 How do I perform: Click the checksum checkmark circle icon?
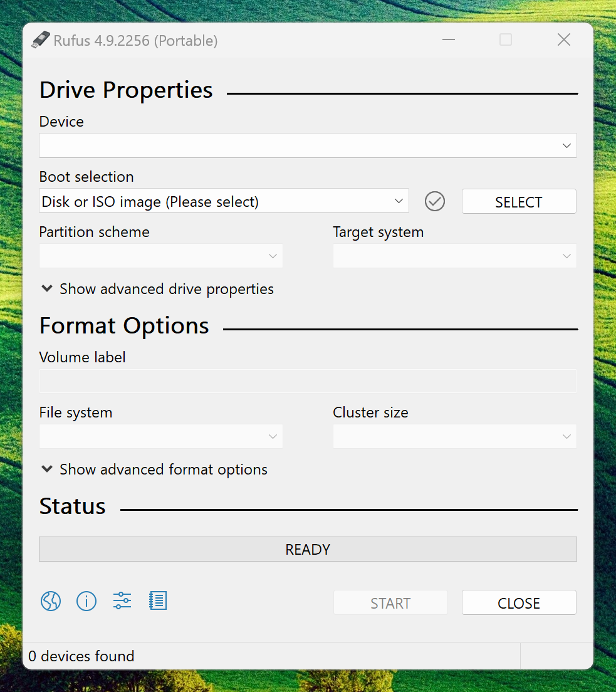coord(434,202)
